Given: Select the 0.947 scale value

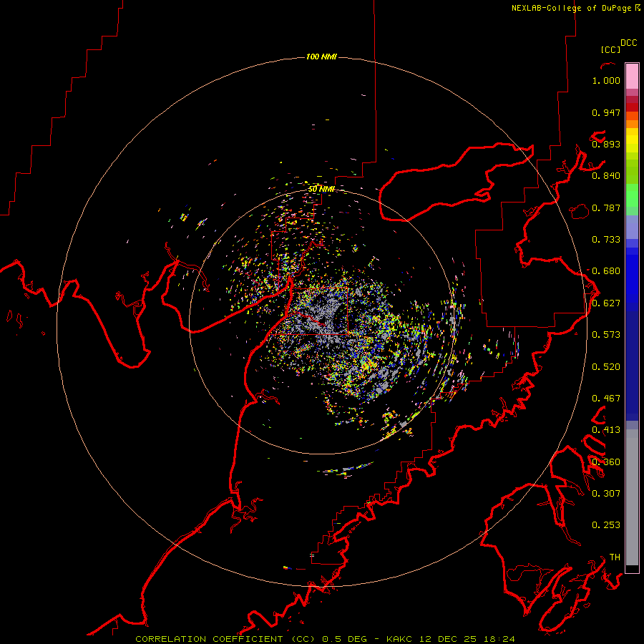Looking at the screenshot, I should (x=606, y=112).
